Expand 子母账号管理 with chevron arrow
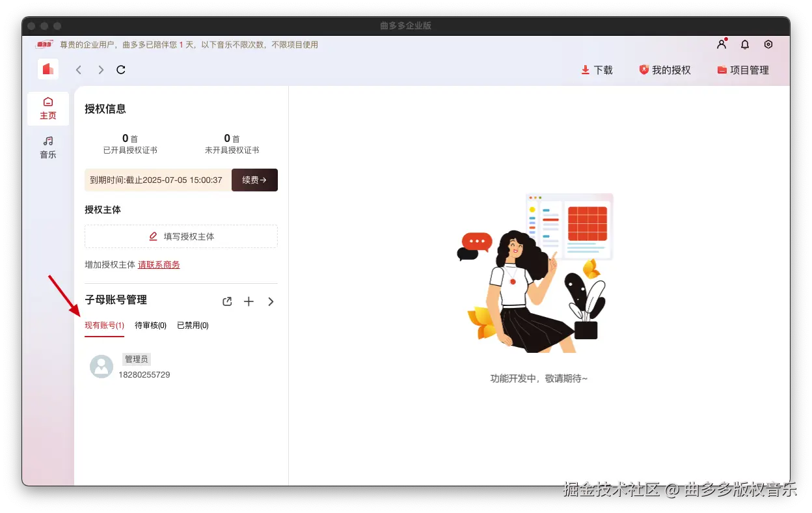Viewport: 812px width, 513px height. coord(271,301)
